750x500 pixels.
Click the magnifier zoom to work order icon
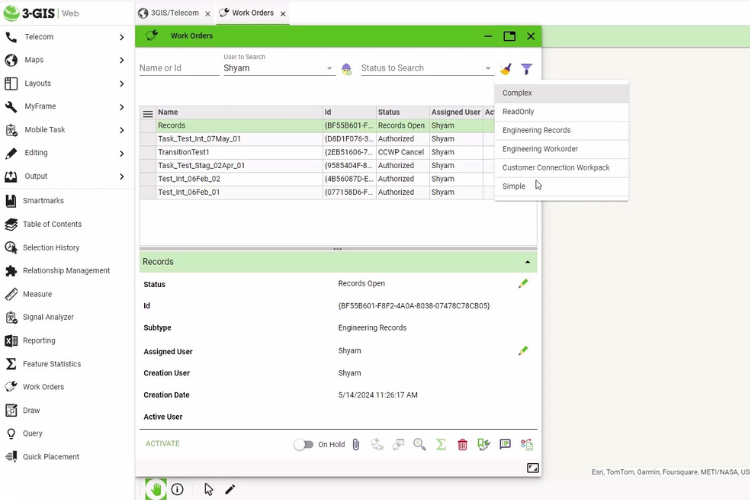[x=419, y=444]
